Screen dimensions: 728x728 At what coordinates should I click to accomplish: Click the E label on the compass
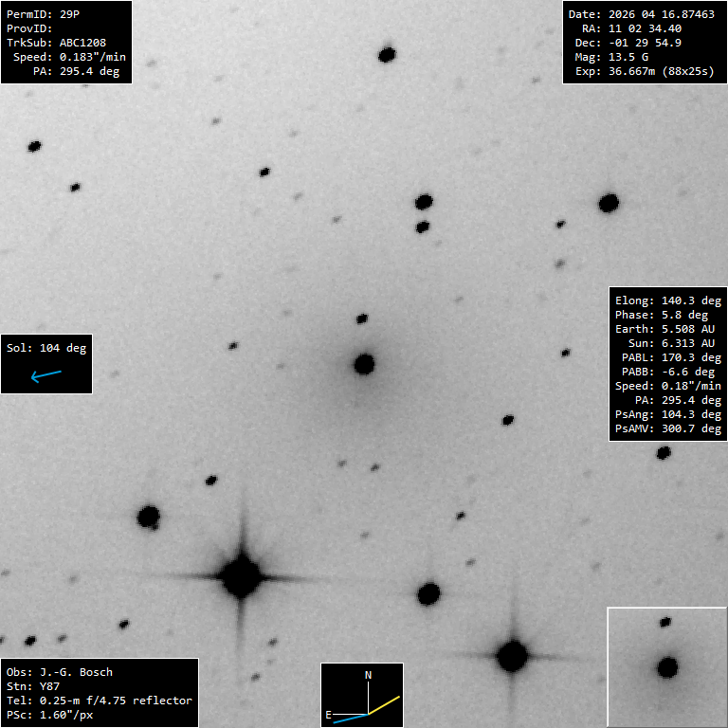click(329, 714)
